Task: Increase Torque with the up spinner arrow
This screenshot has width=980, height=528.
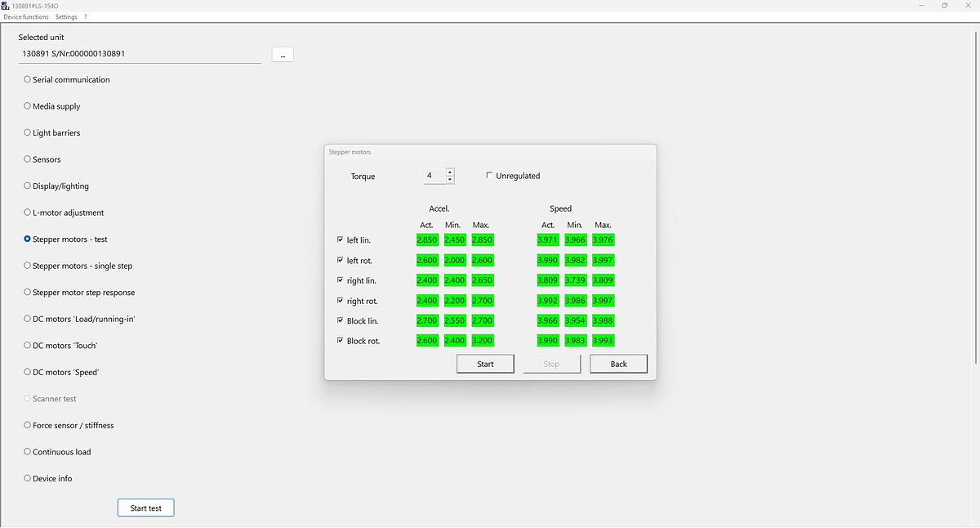Action: coord(449,172)
